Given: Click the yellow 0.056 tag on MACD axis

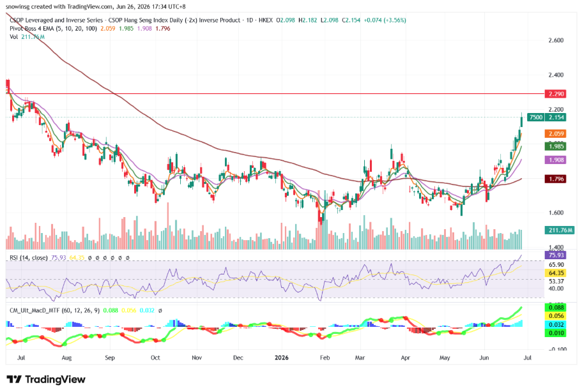Looking at the screenshot, I should (555, 316).
